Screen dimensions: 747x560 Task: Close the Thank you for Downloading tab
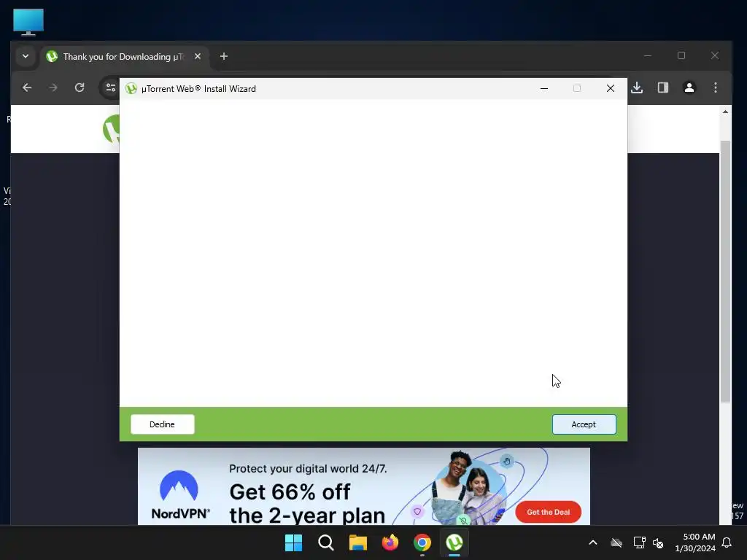pyautogui.click(x=198, y=56)
